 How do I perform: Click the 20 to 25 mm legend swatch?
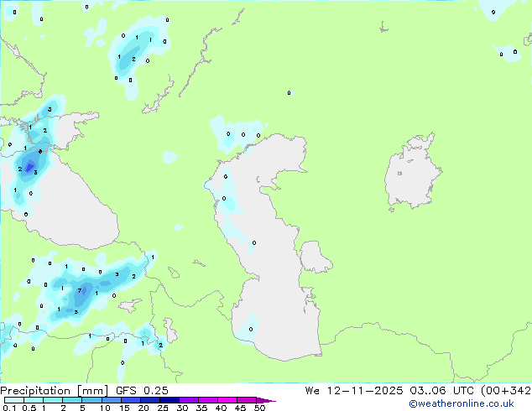pos(149,400)
